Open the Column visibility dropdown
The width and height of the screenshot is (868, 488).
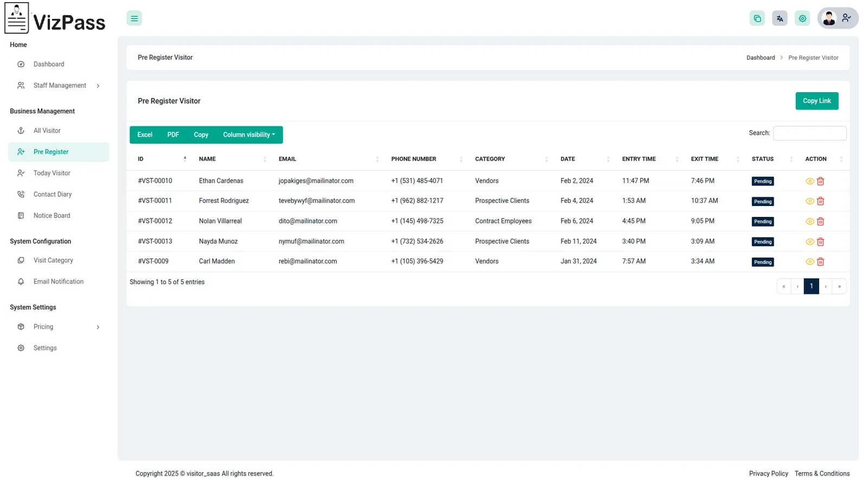pyautogui.click(x=249, y=134)
